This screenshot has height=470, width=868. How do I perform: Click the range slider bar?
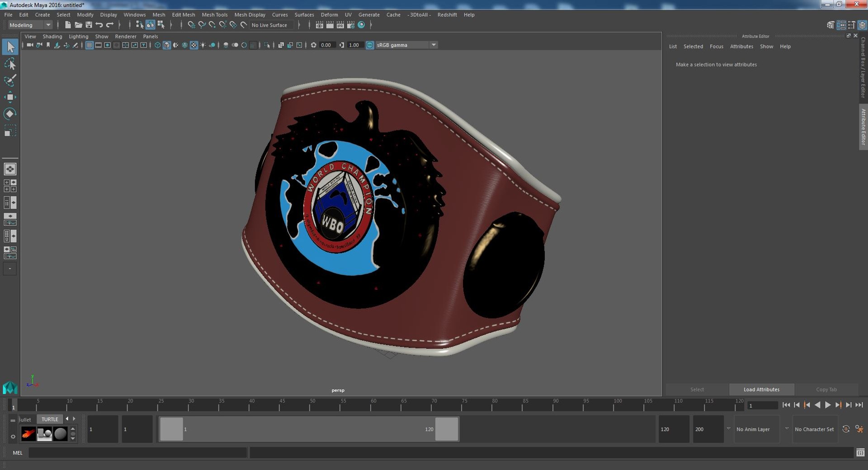click(x=309, y=429)
